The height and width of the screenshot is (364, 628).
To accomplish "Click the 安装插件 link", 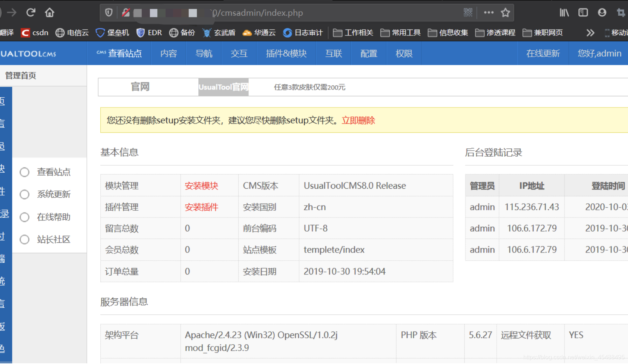I will tap(201, 207).
